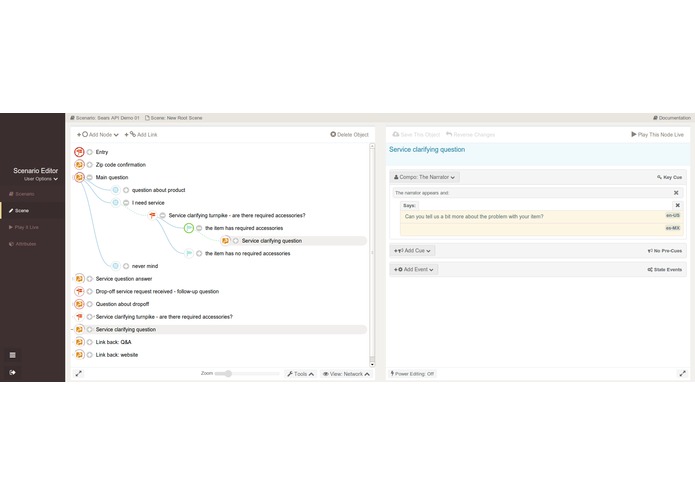Click the State Events button
695x494 pixels.
[x=664, y=269]
